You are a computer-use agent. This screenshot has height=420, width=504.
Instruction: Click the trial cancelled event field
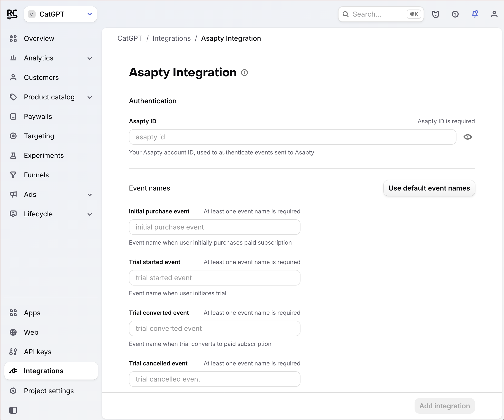(x=215, y=379)
